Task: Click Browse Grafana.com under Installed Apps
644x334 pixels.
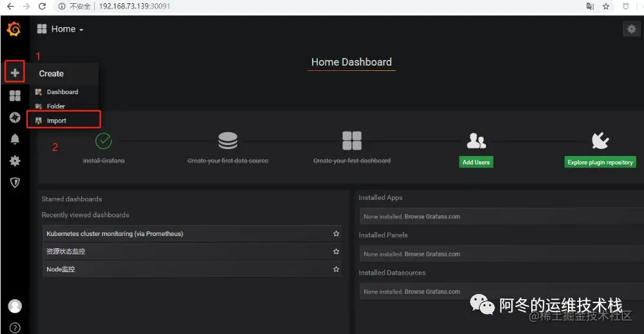Action: coord(432,217)
